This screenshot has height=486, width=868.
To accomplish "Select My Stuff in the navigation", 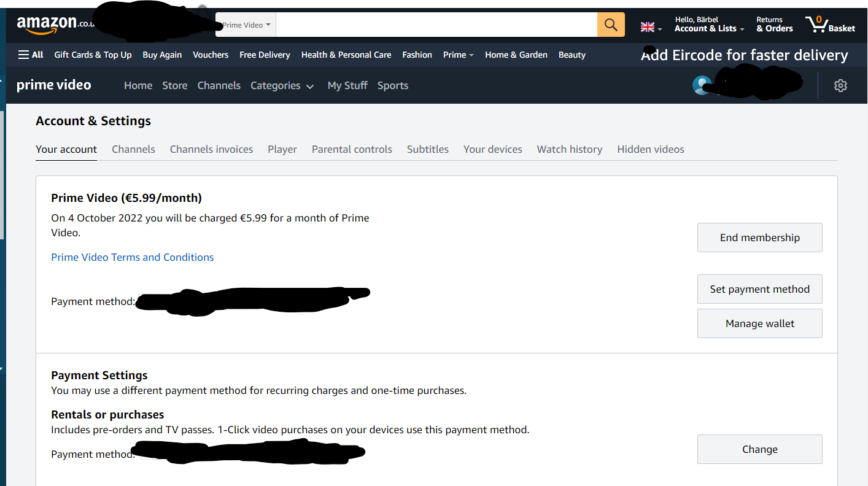I will coord(347,85).
